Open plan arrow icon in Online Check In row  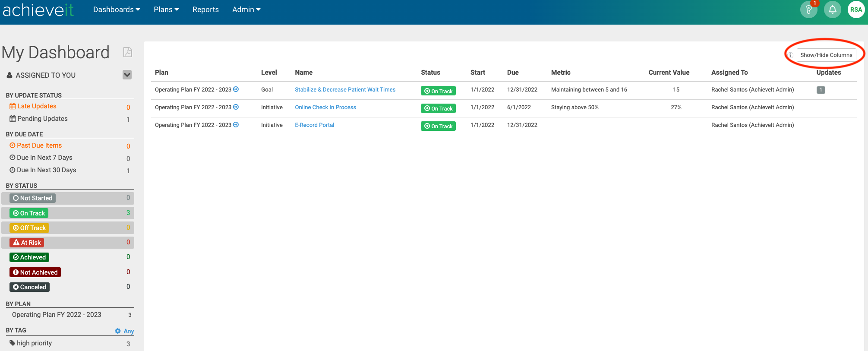click(236, 107)
